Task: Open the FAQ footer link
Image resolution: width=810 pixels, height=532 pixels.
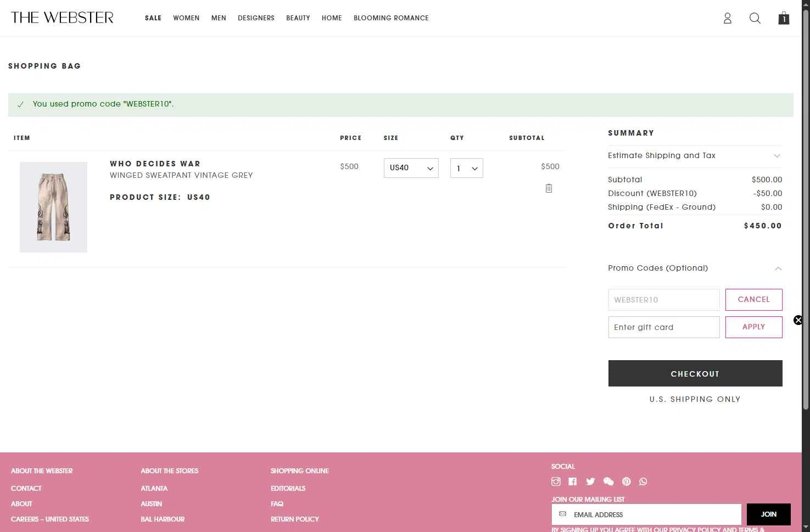Action: tap(277, 503)
